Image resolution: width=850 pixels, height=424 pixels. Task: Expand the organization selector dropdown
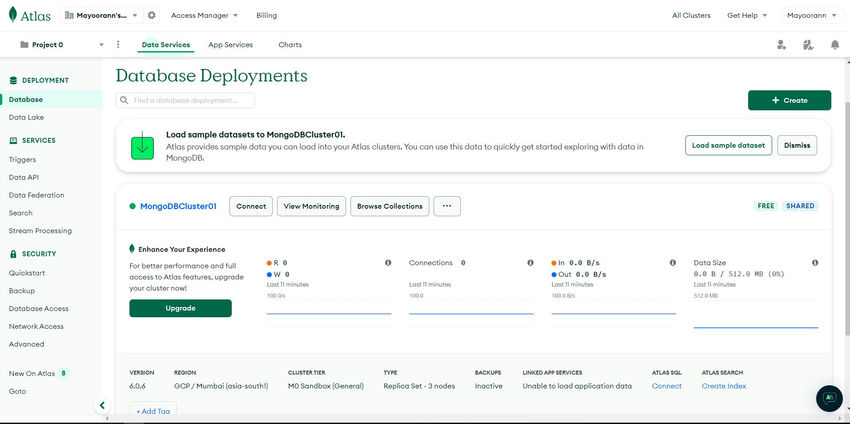[x=135, y=15]
